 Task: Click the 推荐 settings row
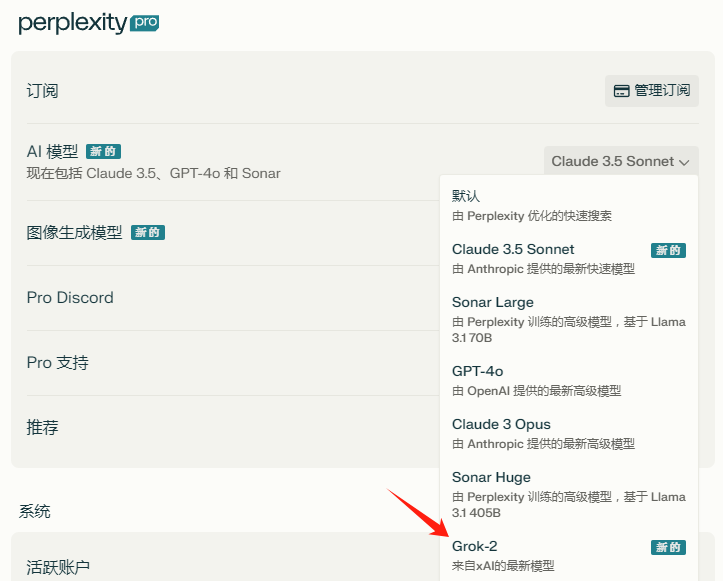click(233, 428)
